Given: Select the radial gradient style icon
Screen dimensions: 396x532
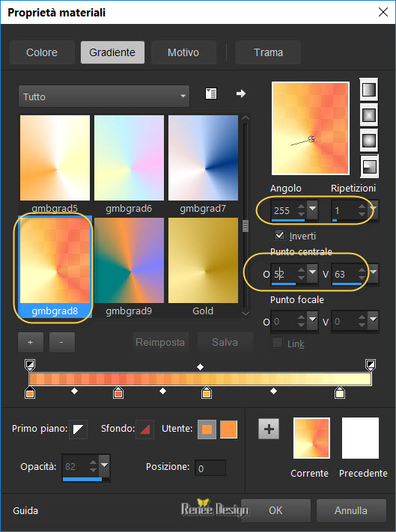Looking at the screenshot, I should pyautogui.click(x=368, y=166).
